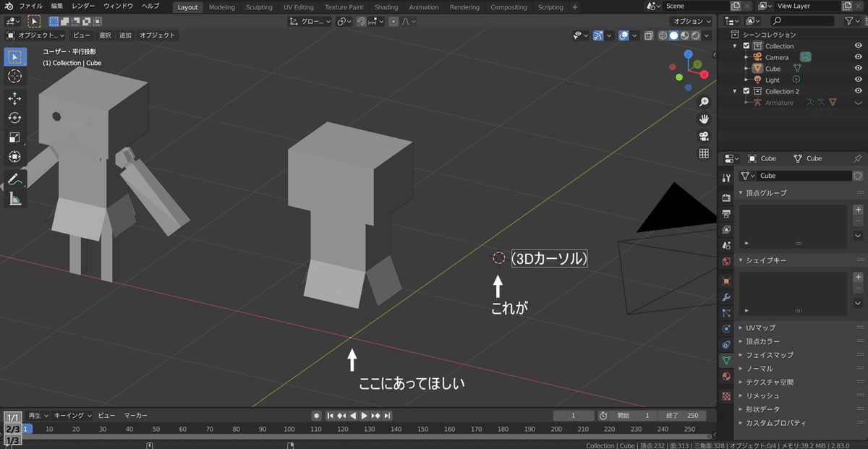868x449 pixels.
Task: Click the Z axis on navigation gizmo
Action: point(688,54)
